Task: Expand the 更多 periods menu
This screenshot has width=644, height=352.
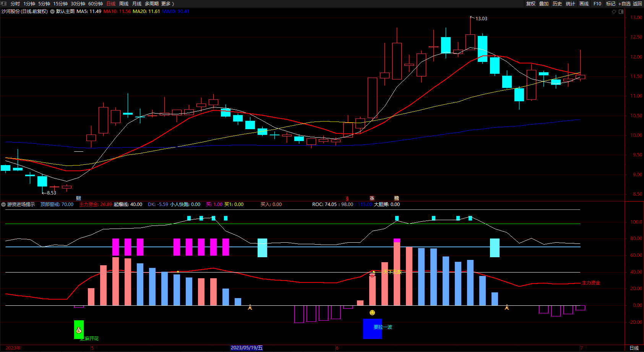Action: [x=167, y=3]
